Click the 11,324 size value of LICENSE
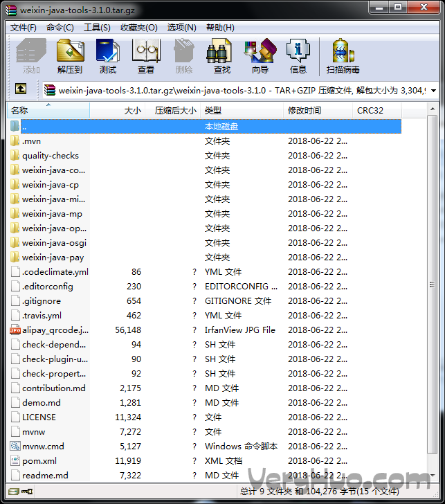445x504 pixels. pos(128,417)
